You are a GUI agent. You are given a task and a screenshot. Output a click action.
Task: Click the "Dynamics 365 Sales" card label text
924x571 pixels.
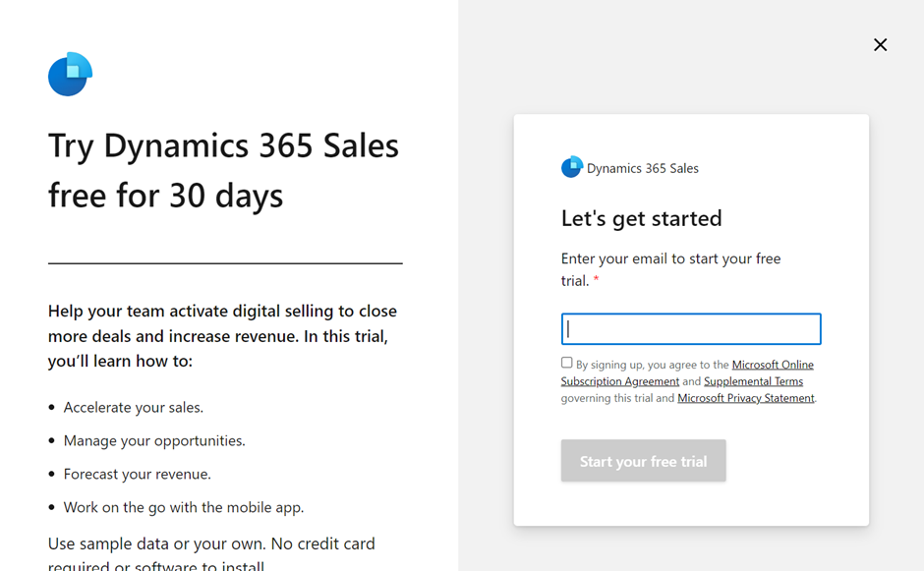click(x=642, y=168)
